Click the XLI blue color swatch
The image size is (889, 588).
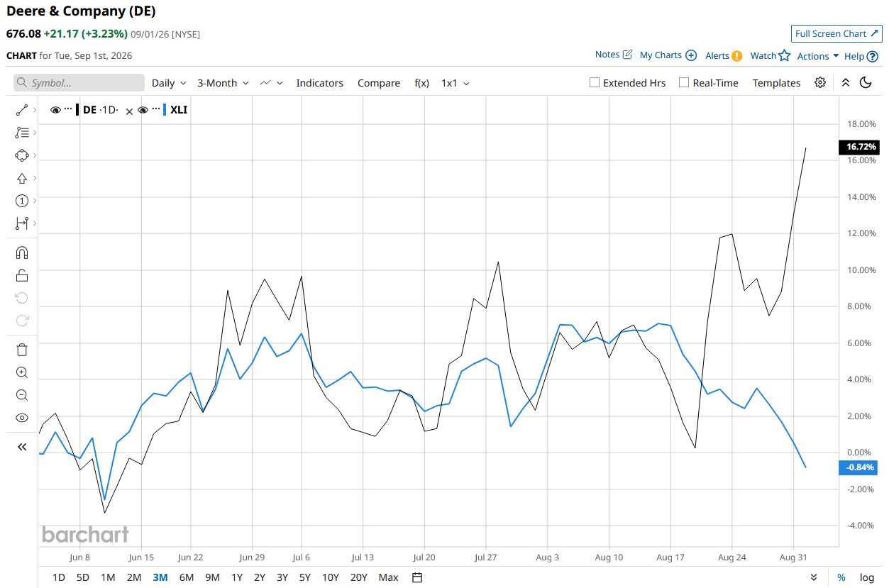[x=165, y=110]
